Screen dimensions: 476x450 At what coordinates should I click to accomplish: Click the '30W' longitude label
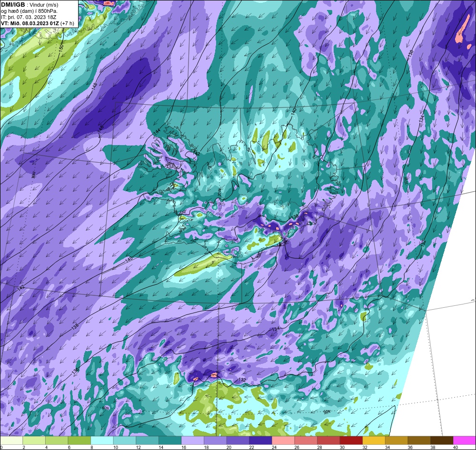(x=33, y=175)
